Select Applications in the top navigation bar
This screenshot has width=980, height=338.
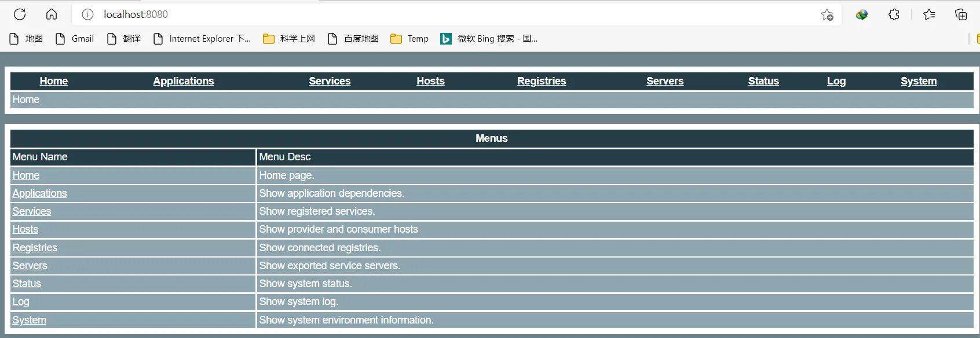[184, 81]
